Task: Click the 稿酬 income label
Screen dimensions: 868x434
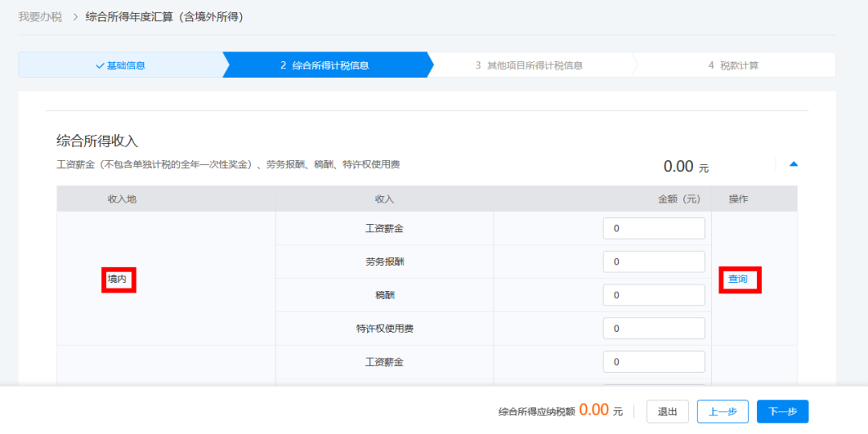Action: [385, 295]
